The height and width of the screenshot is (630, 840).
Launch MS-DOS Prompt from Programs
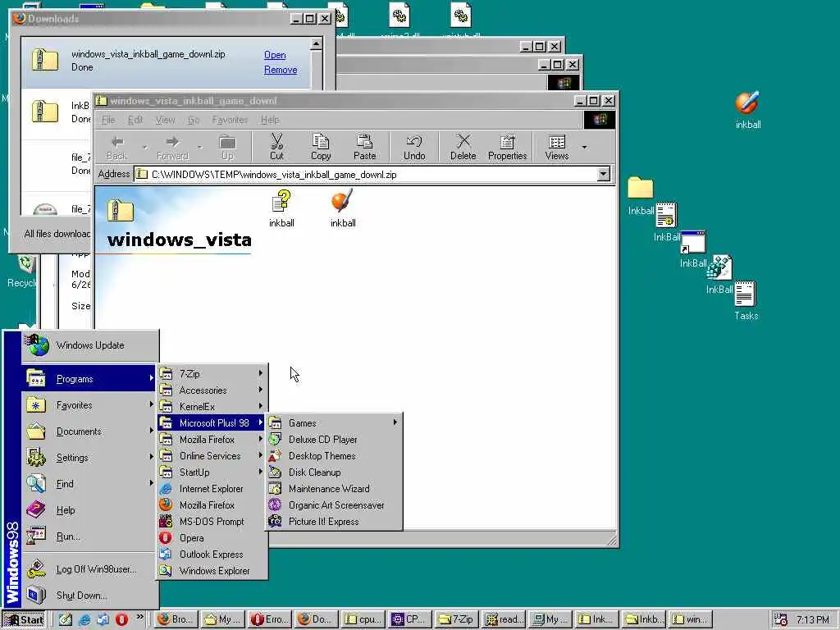coord(212,521)
